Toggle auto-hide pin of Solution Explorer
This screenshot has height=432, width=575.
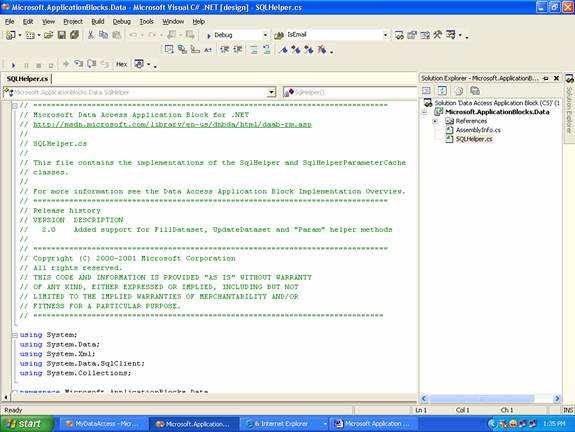coord(546,78)
